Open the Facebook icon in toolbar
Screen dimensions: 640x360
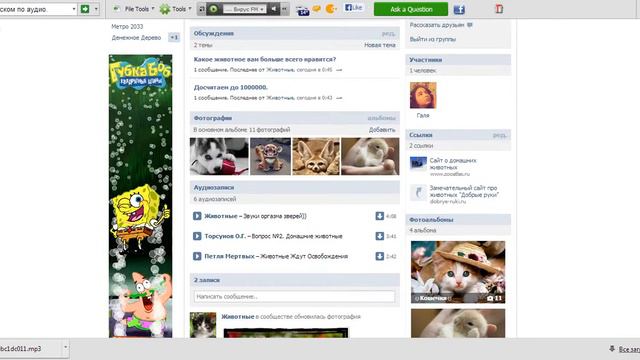coord(459,9)
